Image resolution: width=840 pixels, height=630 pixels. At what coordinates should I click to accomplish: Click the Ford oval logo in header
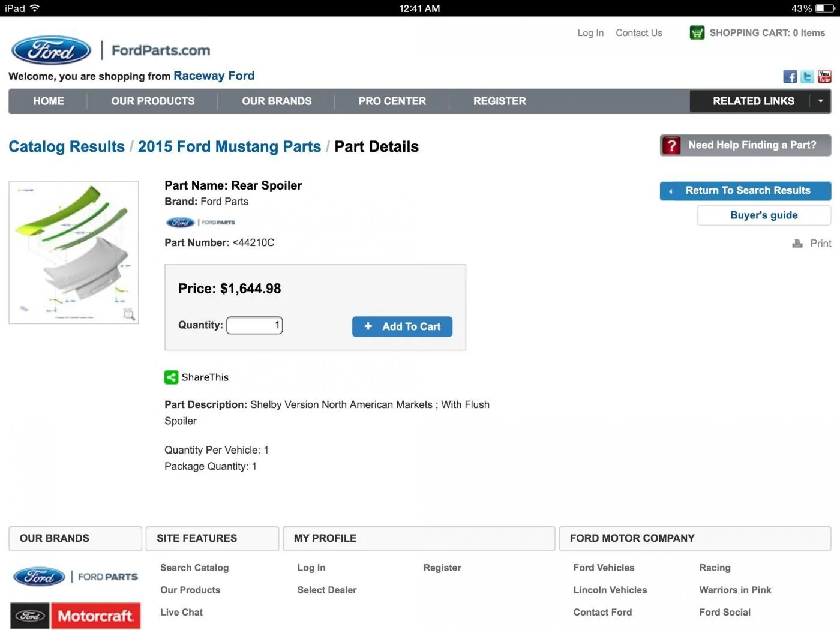click(52, 50)
